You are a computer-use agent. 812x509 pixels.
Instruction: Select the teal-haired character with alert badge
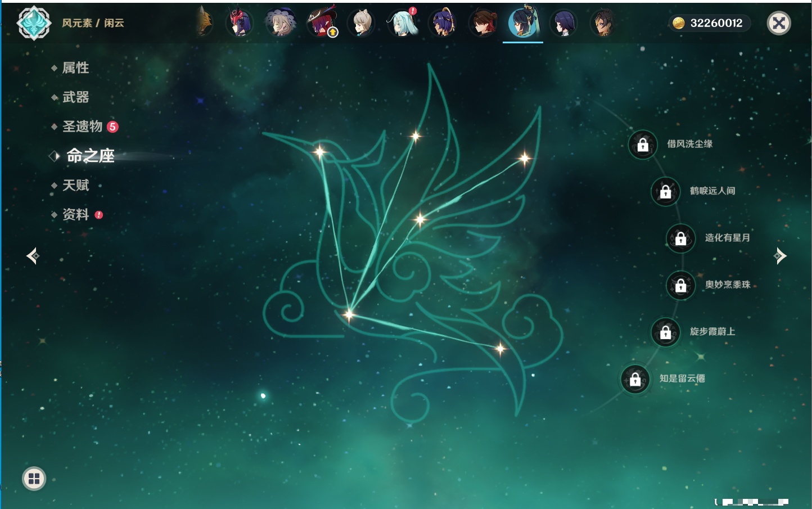point(402,23)
